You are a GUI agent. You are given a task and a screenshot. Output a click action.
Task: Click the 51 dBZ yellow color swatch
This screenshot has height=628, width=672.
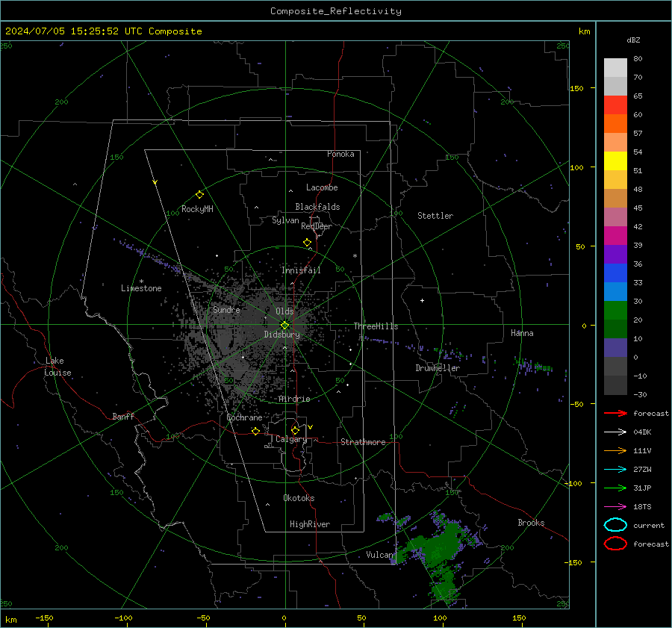point(615,161)
